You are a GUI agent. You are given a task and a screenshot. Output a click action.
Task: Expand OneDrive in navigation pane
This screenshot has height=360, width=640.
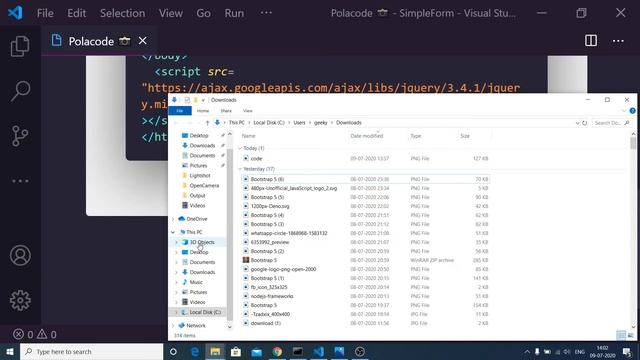(173, 219)
